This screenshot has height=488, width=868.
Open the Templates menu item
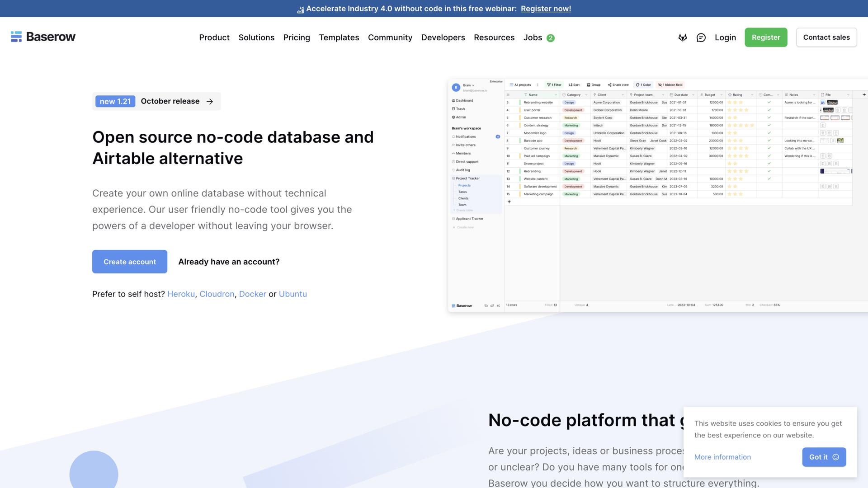tap(339, 38)
